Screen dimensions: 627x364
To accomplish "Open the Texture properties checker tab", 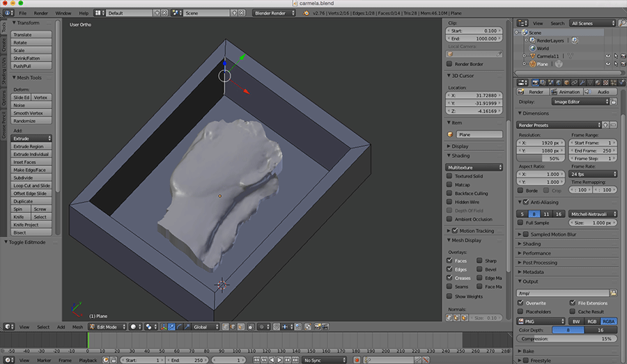I will pos(606,83).
